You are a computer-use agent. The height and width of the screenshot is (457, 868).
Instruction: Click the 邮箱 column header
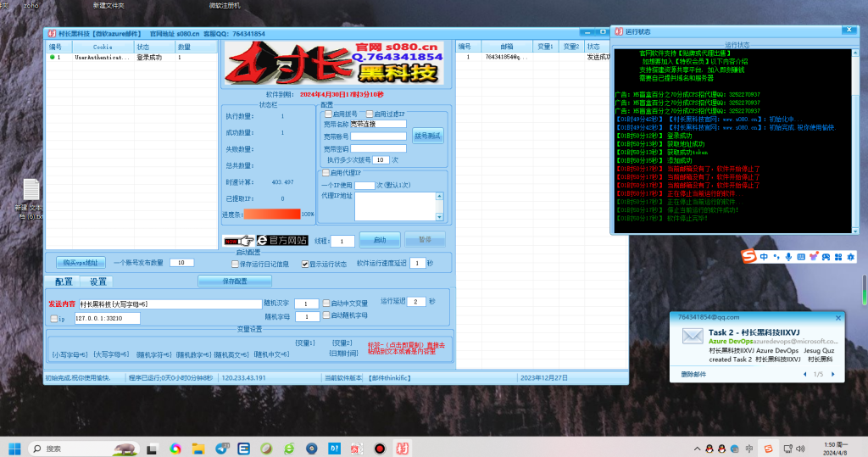point(507,47)
